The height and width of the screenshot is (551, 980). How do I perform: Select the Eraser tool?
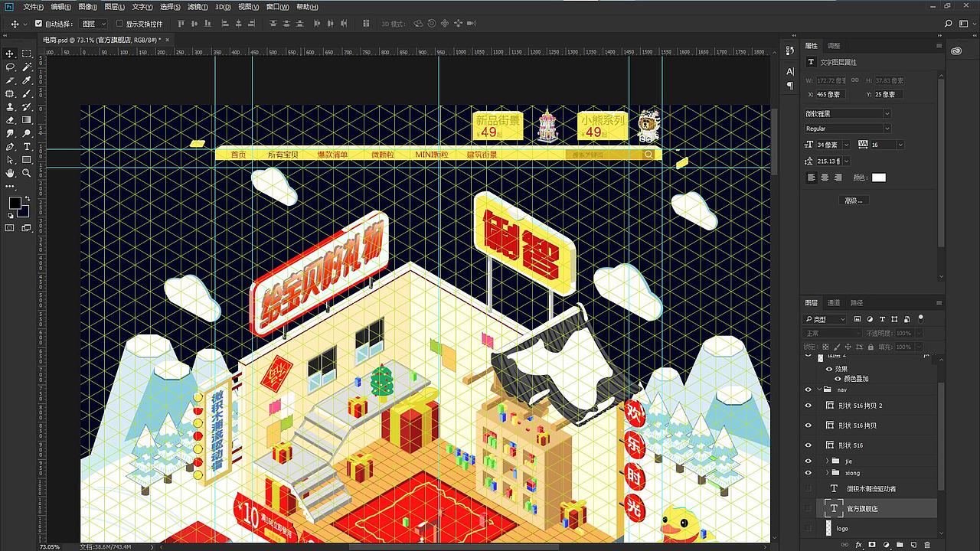pos(10,120)
